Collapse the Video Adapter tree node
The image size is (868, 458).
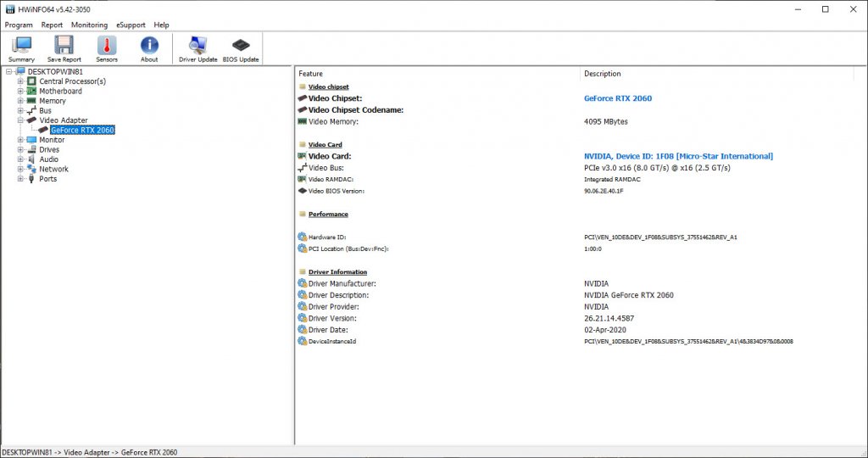pos(20,120)
